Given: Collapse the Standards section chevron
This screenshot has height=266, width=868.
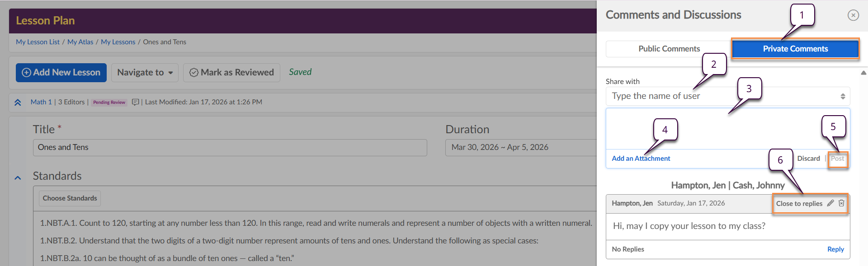Looking at the screenshot, I should click(x=18, y=178).
